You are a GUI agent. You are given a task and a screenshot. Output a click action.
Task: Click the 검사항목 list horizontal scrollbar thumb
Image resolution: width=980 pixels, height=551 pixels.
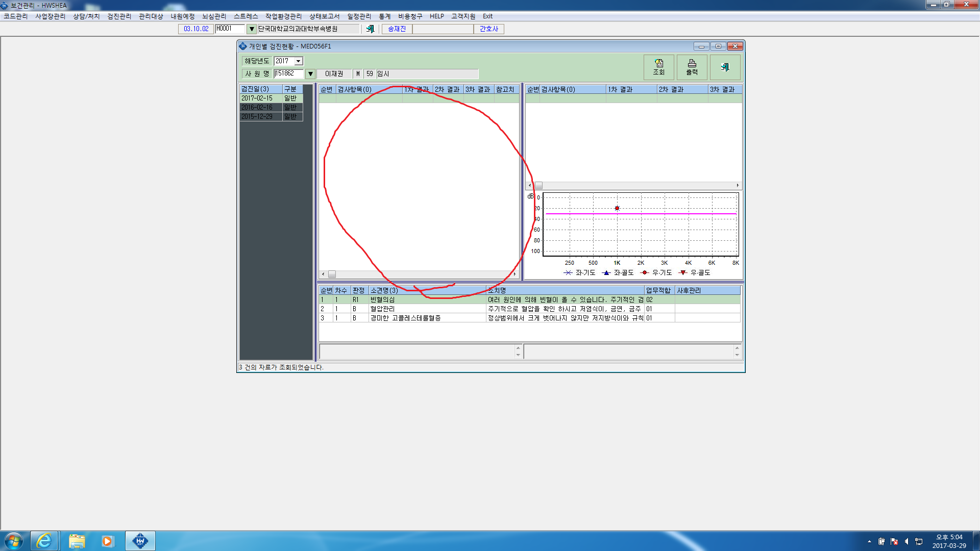pos(332,274)
